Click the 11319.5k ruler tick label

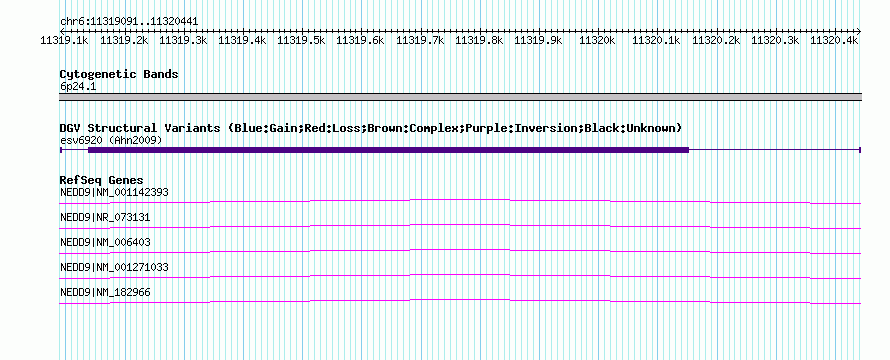coord(301,40)
